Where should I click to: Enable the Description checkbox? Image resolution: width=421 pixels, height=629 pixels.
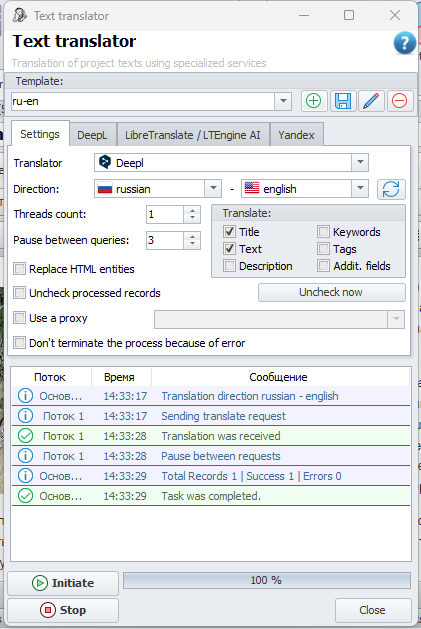(x=229, y=266)
